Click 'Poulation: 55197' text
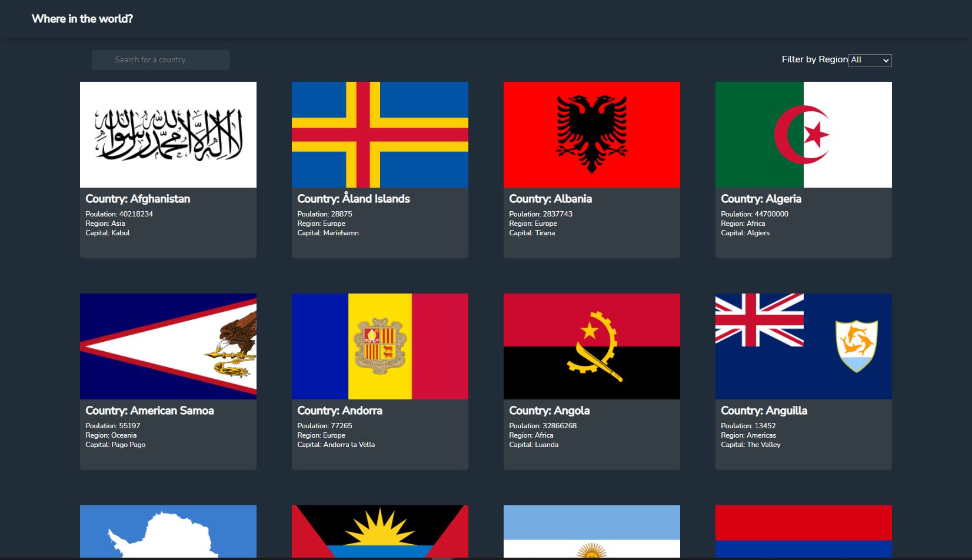 point(113,426)
